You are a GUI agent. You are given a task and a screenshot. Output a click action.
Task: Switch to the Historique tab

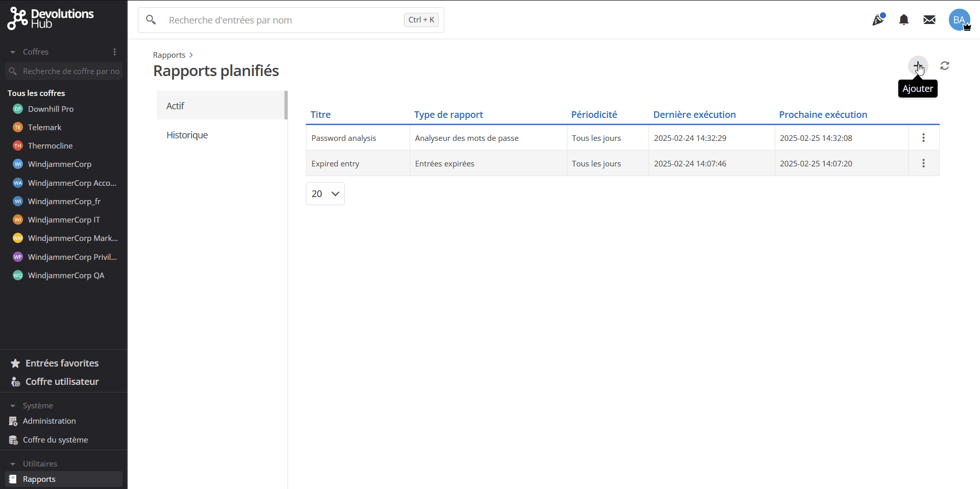point(187,135)
